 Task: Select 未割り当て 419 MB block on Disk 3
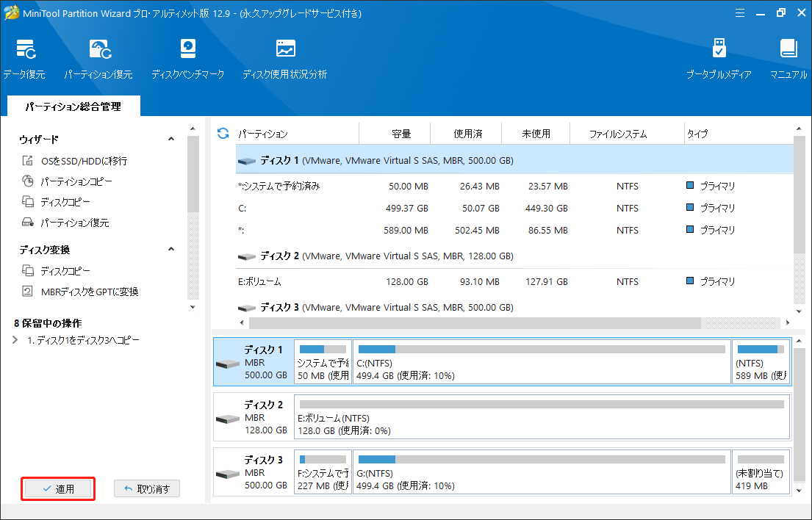(761, 472)
